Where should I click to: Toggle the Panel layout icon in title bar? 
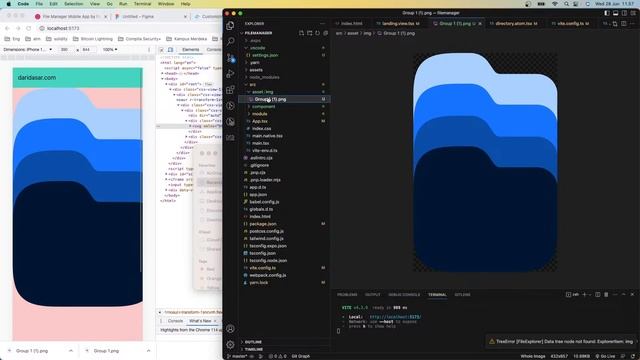click(616, 13)
